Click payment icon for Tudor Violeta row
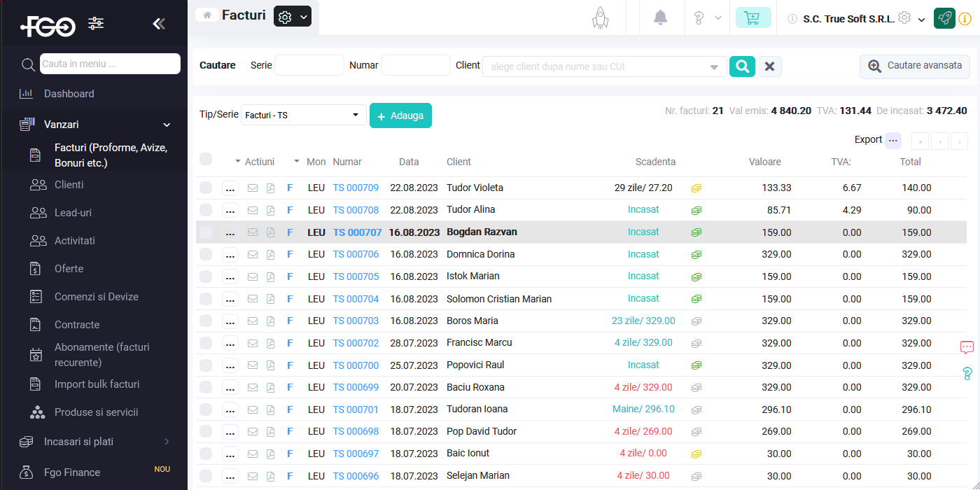The image size is (980, 490). click(x=696, y=188)
